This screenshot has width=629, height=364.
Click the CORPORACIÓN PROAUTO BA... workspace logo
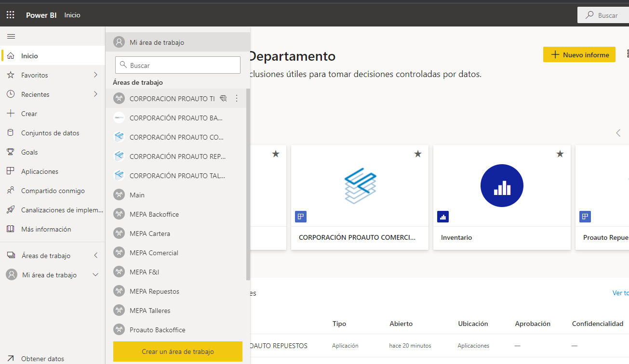tap(119, 118)
